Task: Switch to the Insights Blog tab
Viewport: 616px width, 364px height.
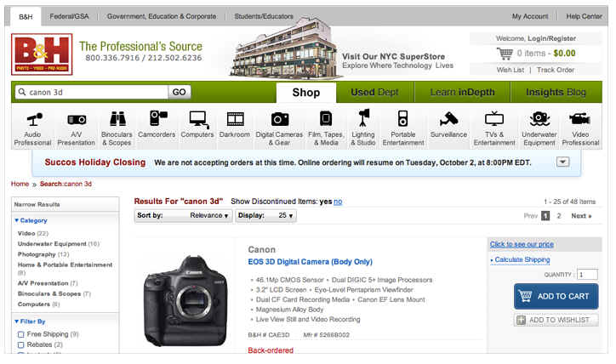Action: 556,93
